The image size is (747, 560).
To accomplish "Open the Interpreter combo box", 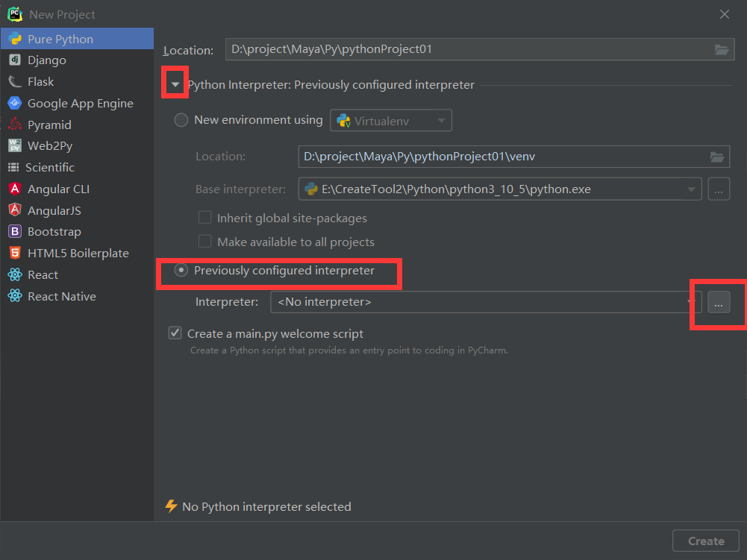I will click(x=485, y=302).
